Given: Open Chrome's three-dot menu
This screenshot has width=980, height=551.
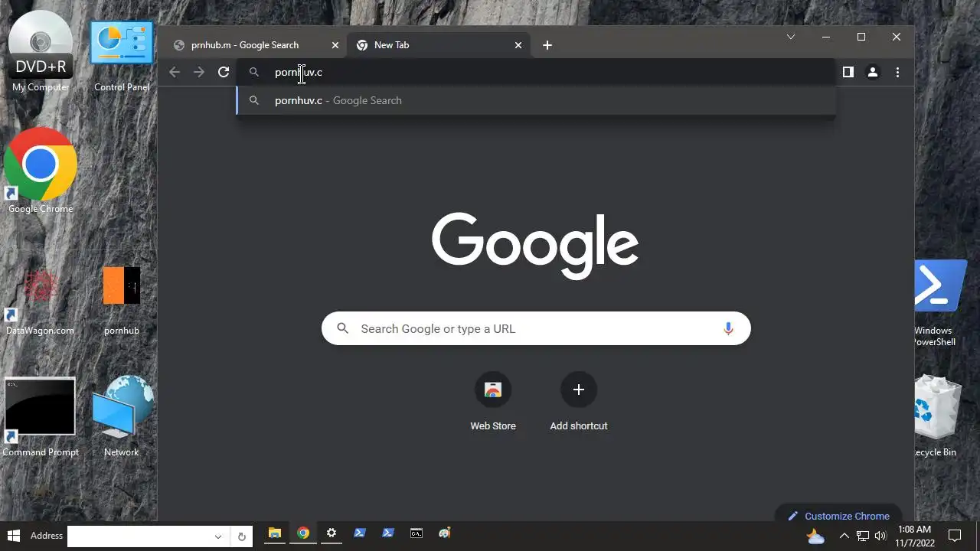Looking at the screenshot, I should 897,72.
